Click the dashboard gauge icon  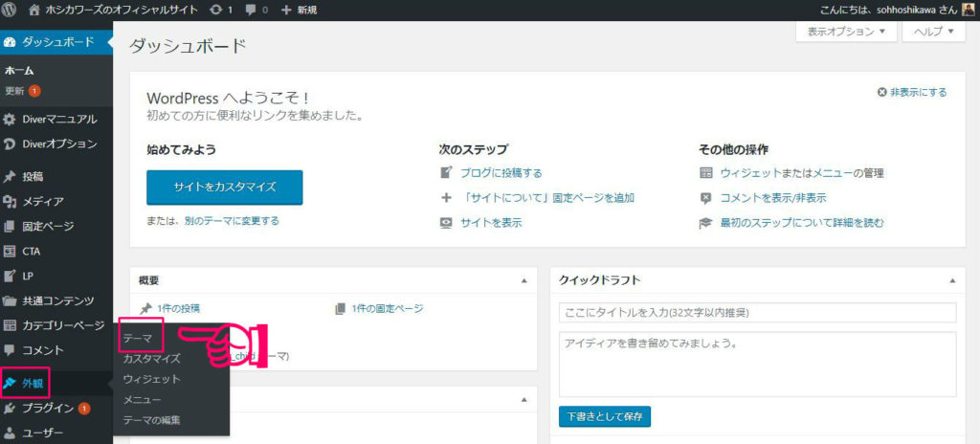pos(10,42)
